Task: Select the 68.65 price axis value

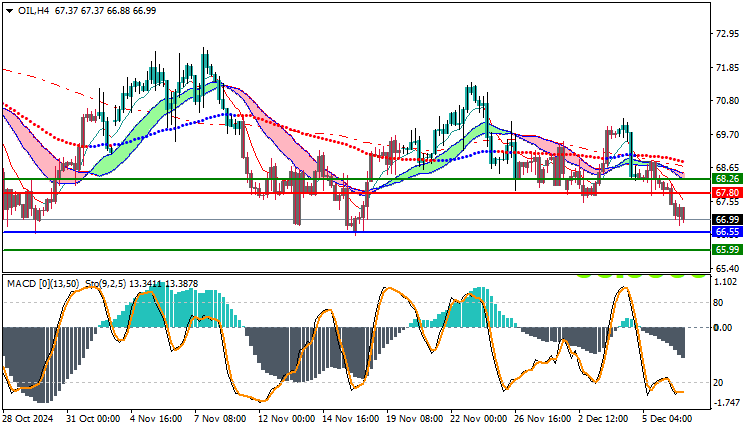Action: point(727,168)
